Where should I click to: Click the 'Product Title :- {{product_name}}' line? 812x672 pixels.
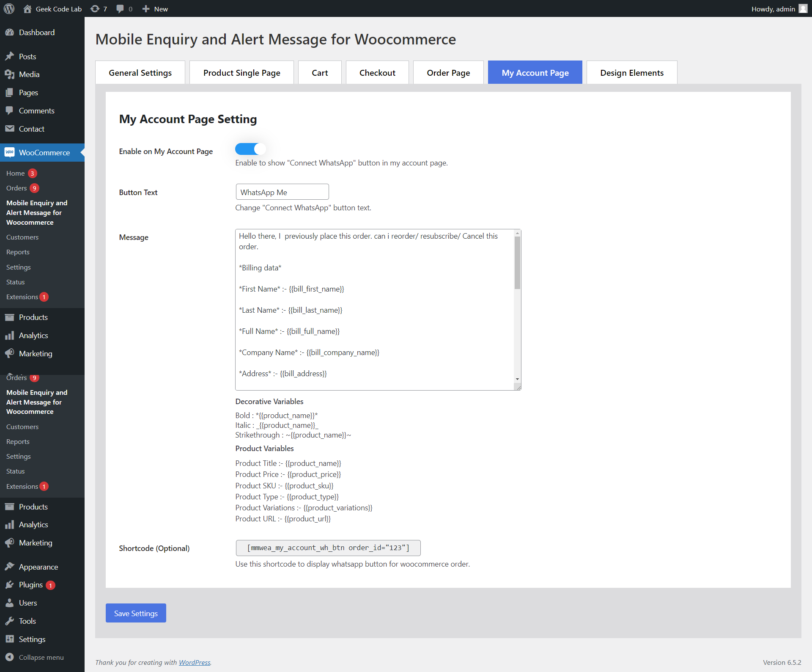(288, 463)
